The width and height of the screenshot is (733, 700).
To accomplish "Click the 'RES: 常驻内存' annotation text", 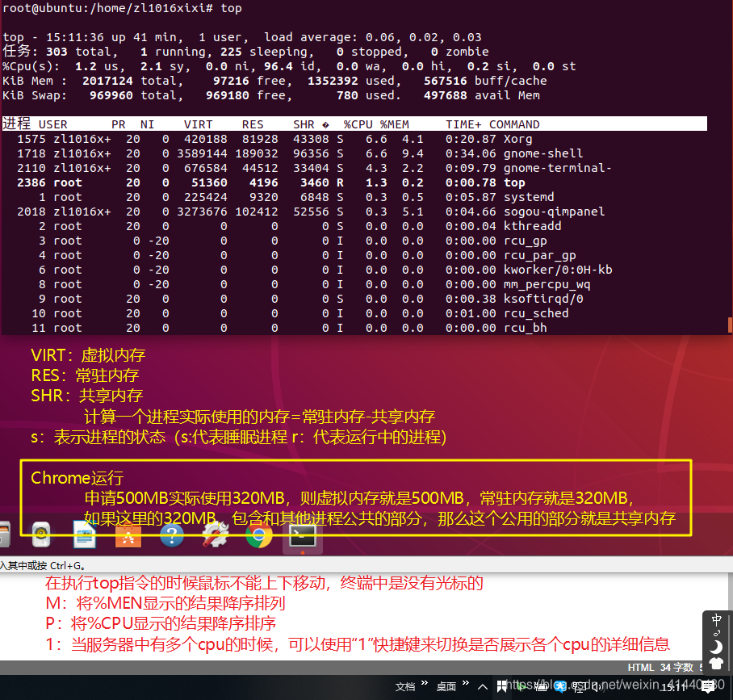I will tap(85, 375).
